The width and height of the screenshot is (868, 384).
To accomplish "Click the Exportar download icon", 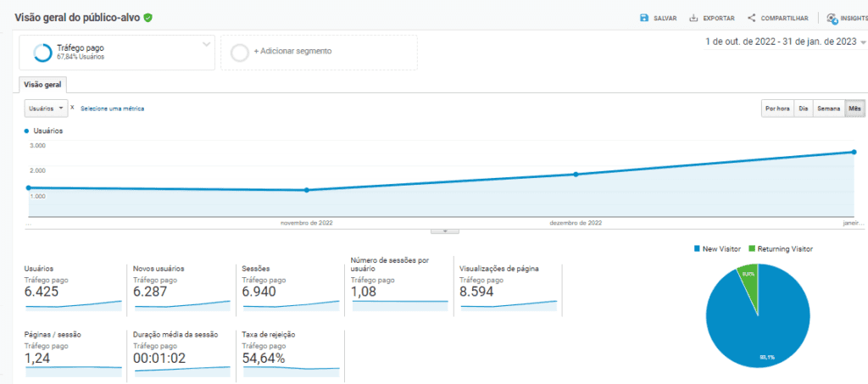I will pos(693,18).
